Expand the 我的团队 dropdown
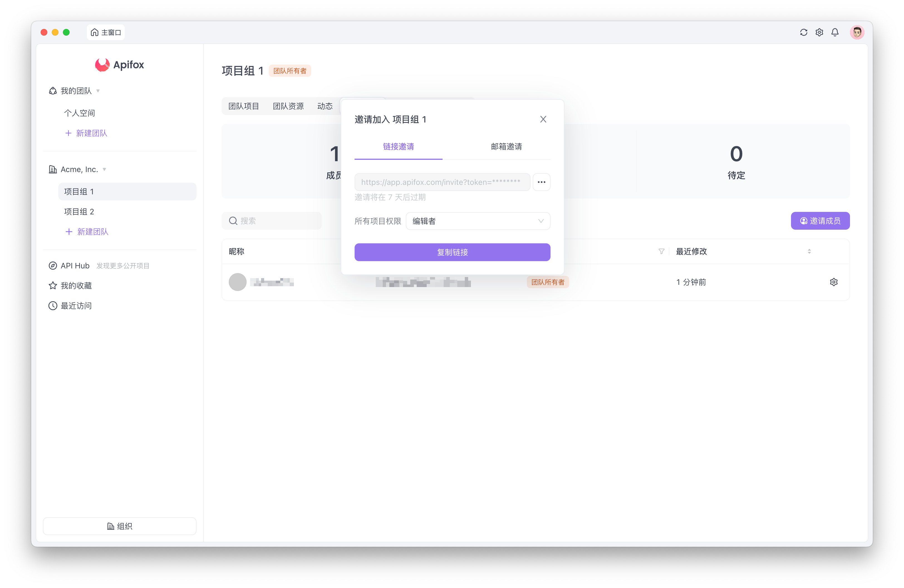This screenshot has width=904, height=588. pyautogui.click(x=98, y=91)
